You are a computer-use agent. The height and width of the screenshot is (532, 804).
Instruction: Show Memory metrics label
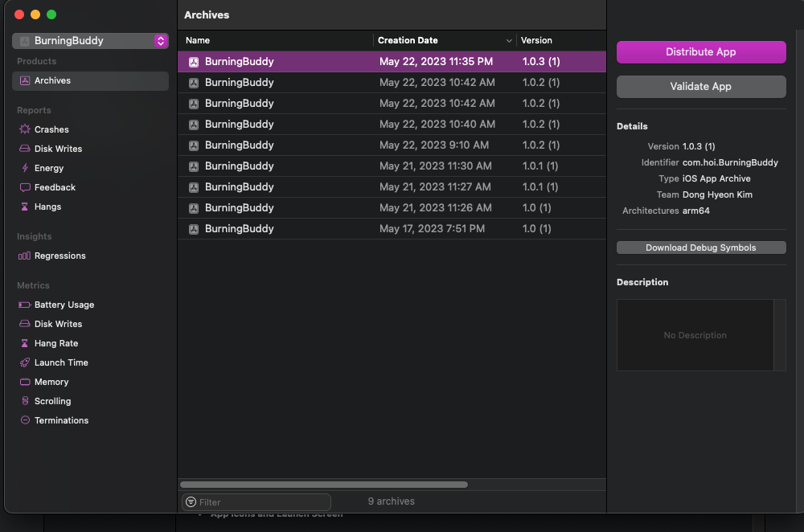(x=51, y=382)
